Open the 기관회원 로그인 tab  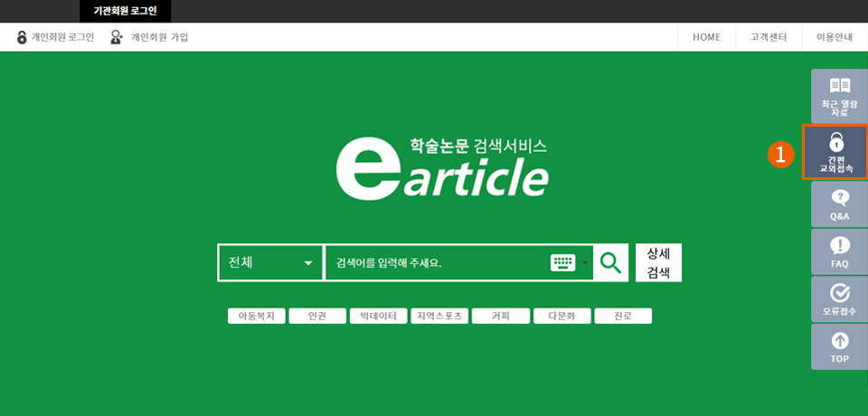pos(125,11)
